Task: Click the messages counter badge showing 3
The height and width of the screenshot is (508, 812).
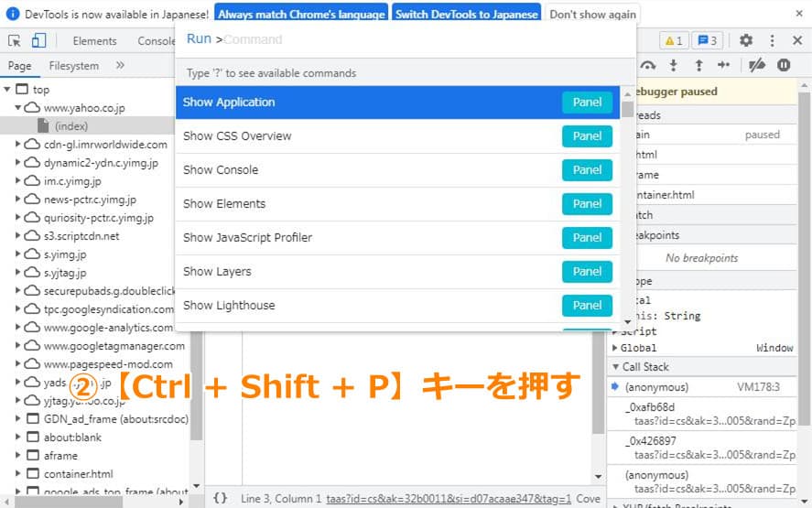Action: (x=707, y=40)
